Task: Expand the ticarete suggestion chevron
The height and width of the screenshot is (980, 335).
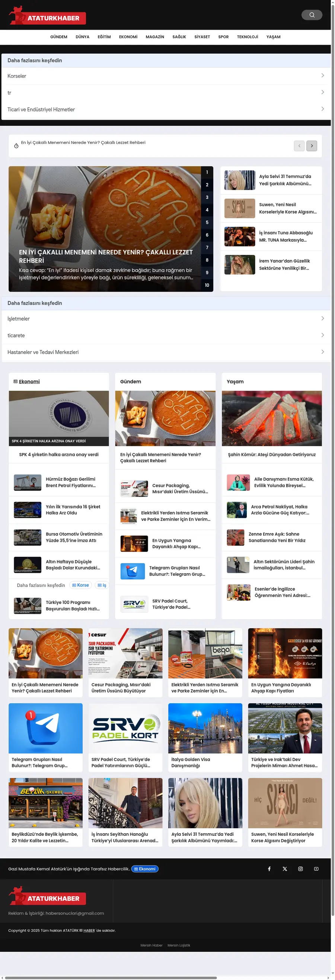Action: (x=322, y=335)
